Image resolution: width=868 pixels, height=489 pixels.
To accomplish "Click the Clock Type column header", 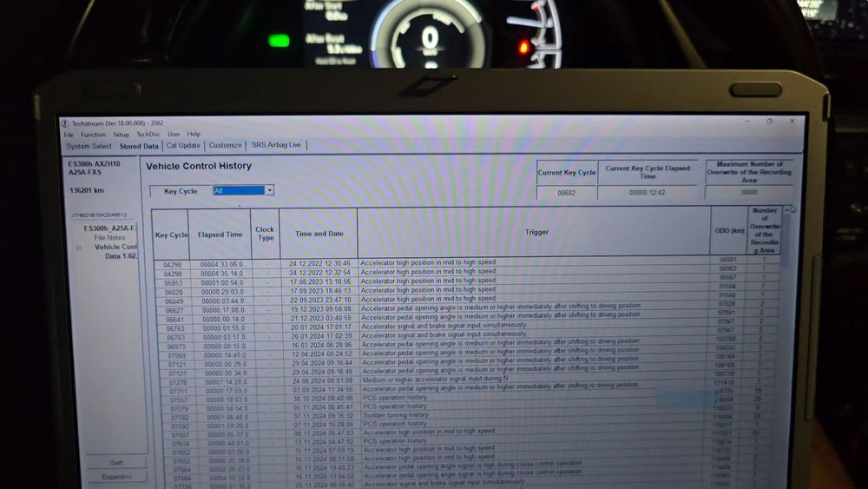I will click(x=265, y=234).
